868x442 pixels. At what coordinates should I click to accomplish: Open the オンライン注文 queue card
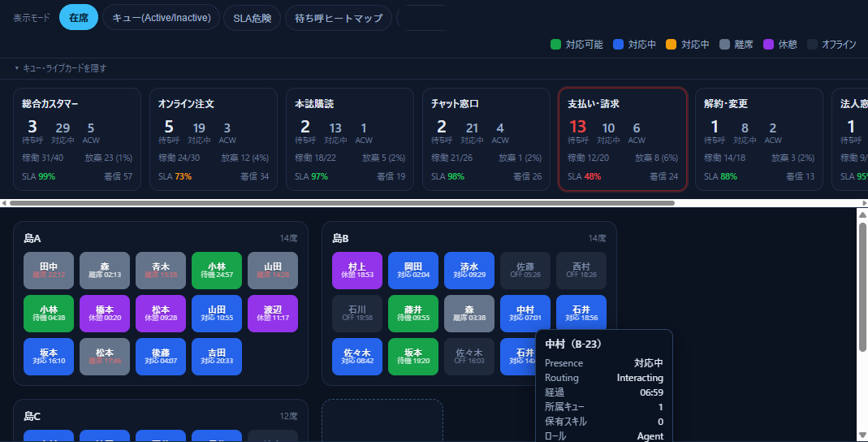pos(213,139)
